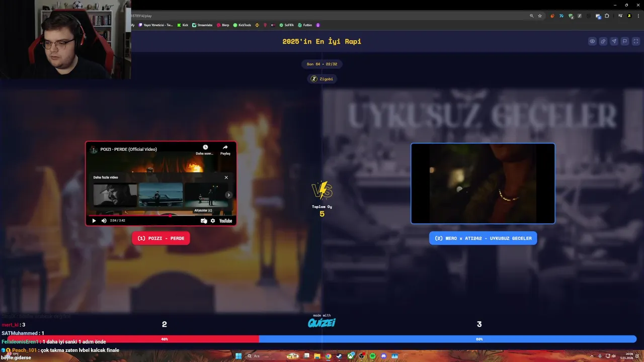Viewport: 644px width, 362px height.
Task: Open the third suggested video thumbnail
Action: (205, 195)
